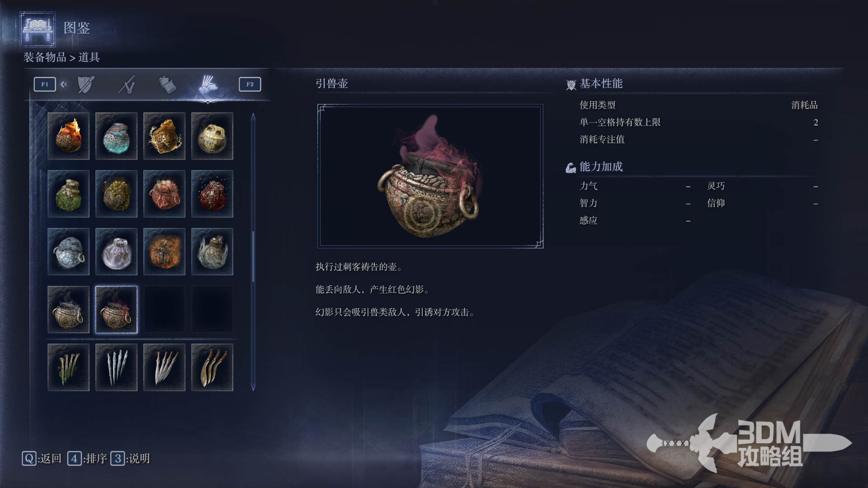
Task: Select the curved throwing blades item
Action: (212, 367)
